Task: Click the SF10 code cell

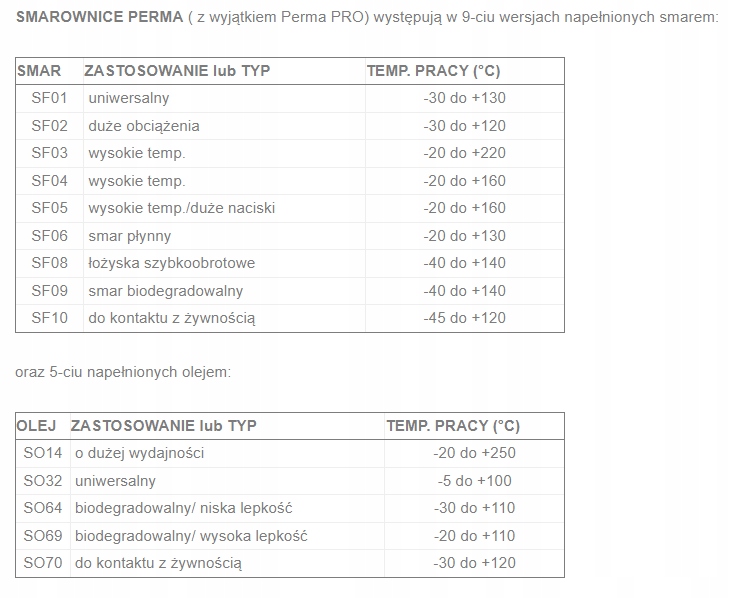Action: (49, 318)
